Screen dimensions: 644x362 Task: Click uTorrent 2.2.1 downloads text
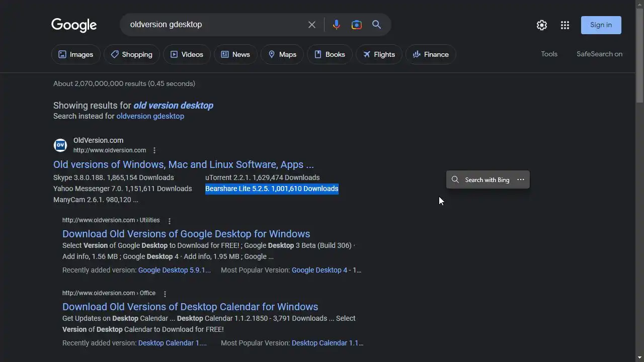262,177
